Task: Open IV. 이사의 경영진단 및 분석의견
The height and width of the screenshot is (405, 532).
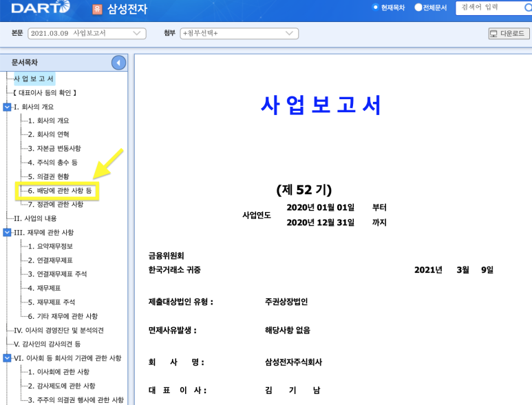Action: point(58,331)
